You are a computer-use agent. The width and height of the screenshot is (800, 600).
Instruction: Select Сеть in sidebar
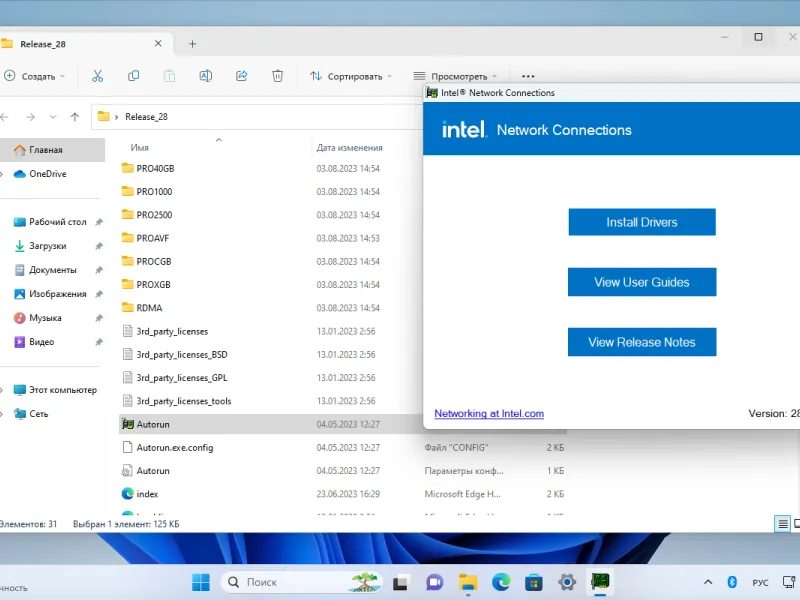coord(38,414)
